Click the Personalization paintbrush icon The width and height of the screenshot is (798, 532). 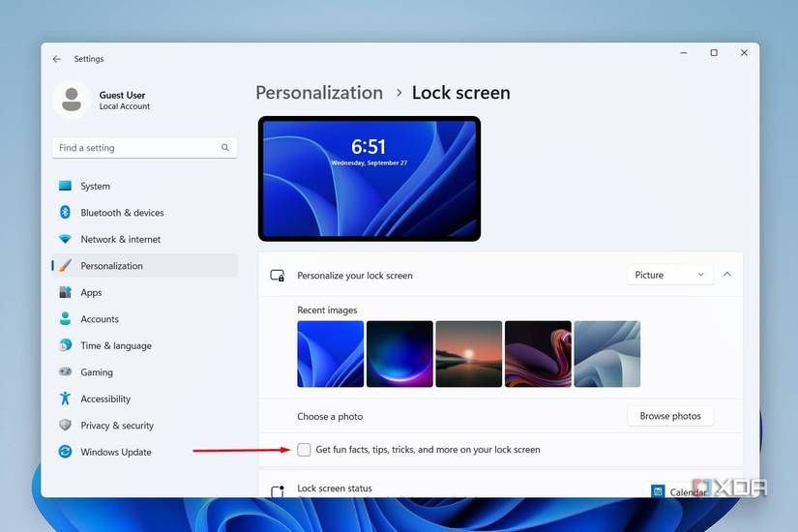(x=65, y=265)
